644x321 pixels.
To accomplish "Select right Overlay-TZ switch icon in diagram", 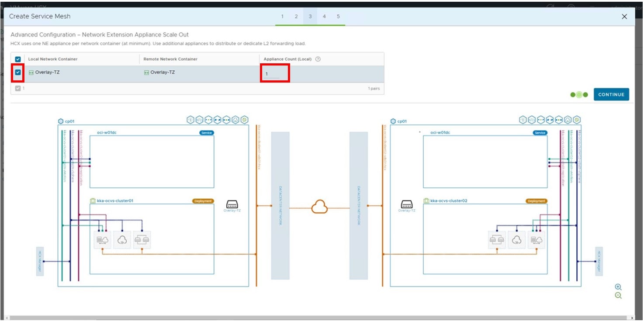I will (x=406, y=204).
